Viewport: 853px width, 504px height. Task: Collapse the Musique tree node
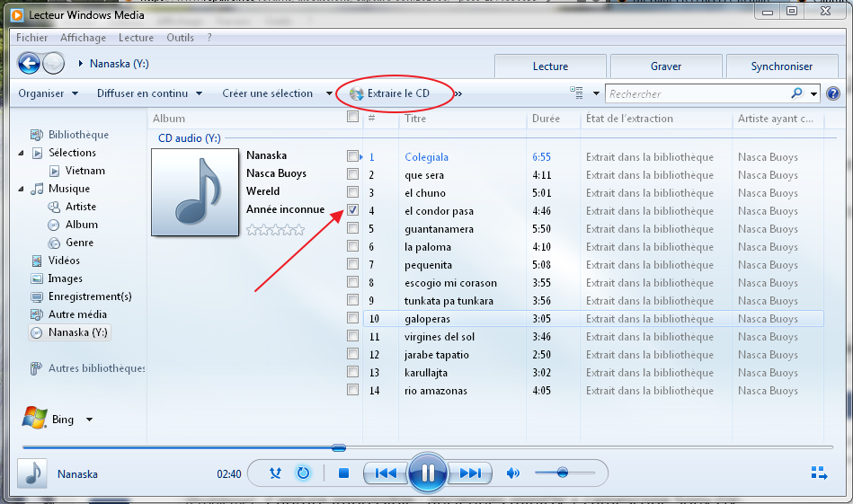21,189
